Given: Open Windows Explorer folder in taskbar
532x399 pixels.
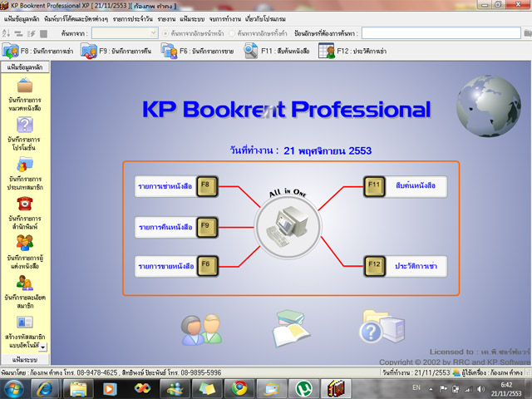Looking at the screenshot, I should pos(78,389).
